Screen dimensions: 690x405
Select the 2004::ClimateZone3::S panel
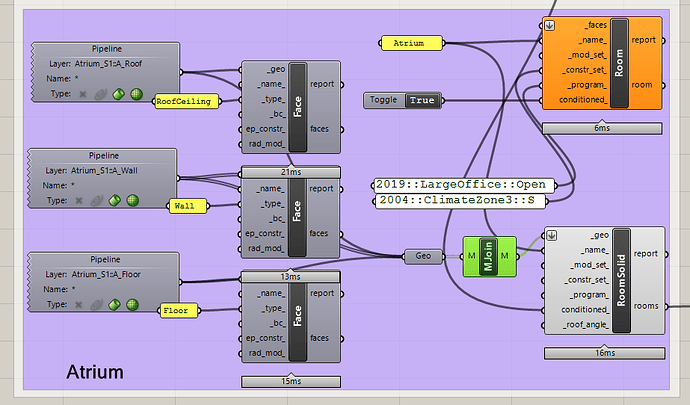pos(458,201)
